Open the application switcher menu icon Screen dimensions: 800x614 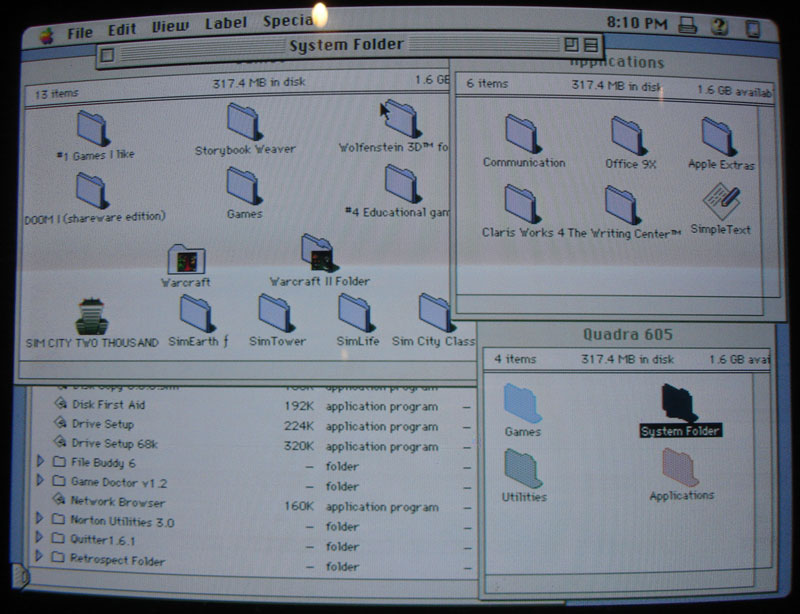click(753, 28)
